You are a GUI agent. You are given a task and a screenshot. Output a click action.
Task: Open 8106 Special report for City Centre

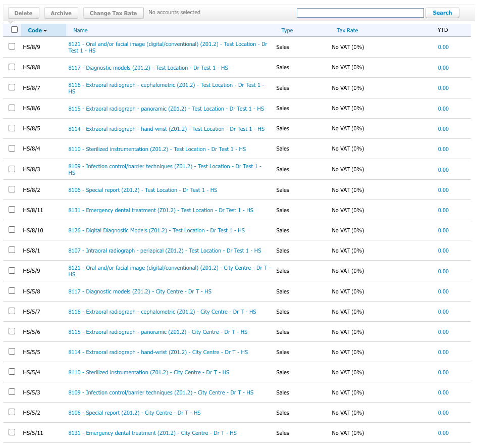[x=134, y=413]
